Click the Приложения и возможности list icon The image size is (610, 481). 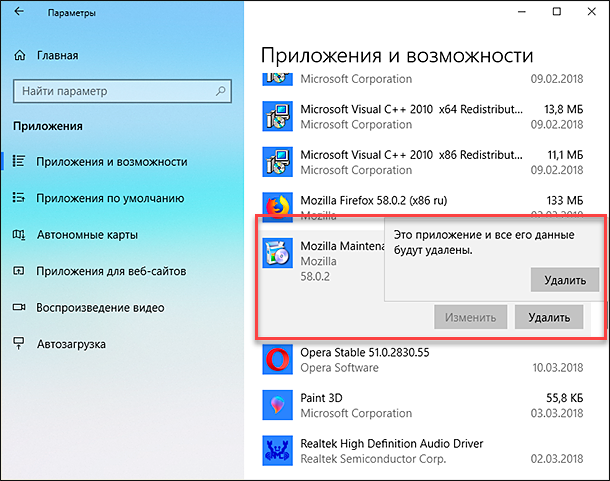pos(19,161)
